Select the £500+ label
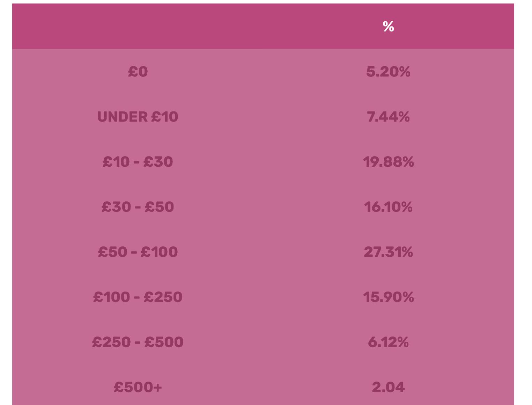This screenshot has width=532, height=405. tap(138, 387)
